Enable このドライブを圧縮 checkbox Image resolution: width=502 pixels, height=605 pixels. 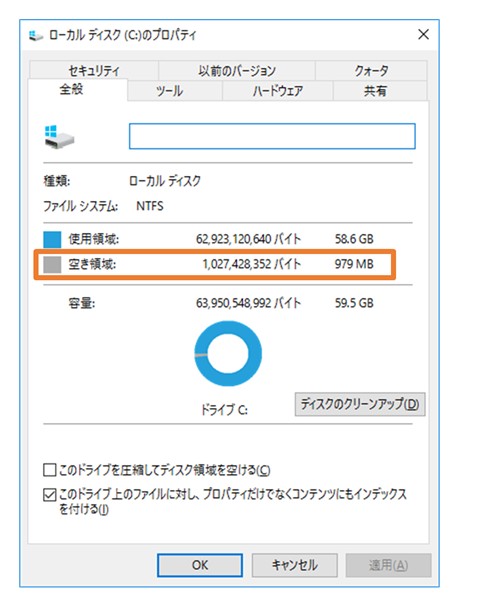(49, 470)
